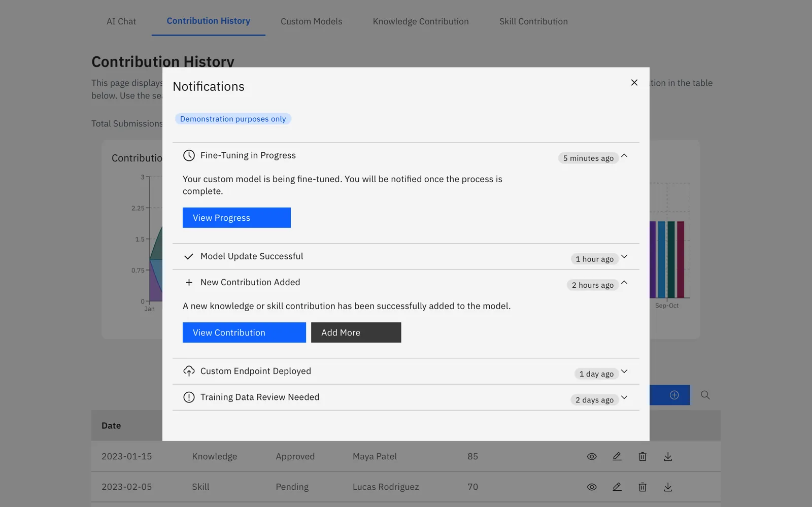
Task: Collapse the New Contribution Added notification
Action: tap(624, 282)
